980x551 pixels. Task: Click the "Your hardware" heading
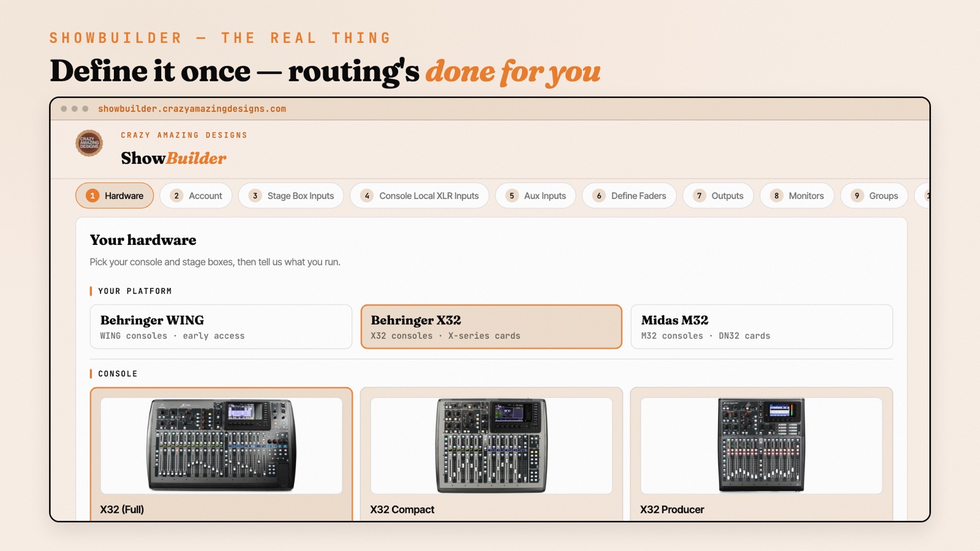pos(143,240)
